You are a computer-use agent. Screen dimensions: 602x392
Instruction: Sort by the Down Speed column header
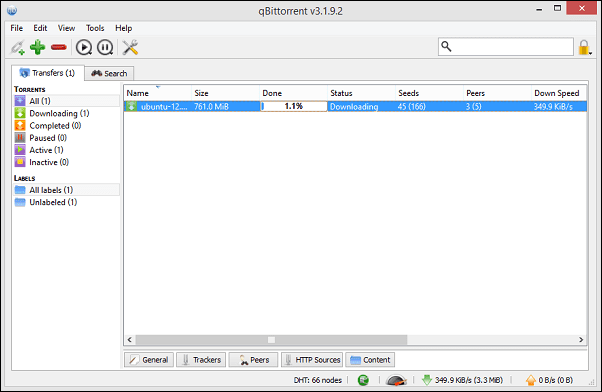point(559,93)
